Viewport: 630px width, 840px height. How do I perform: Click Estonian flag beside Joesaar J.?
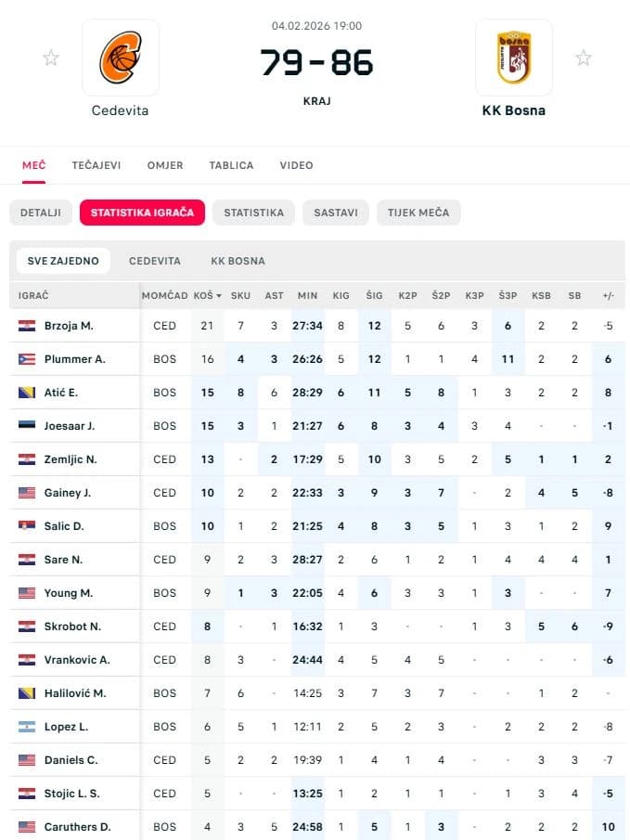point(27,426)
